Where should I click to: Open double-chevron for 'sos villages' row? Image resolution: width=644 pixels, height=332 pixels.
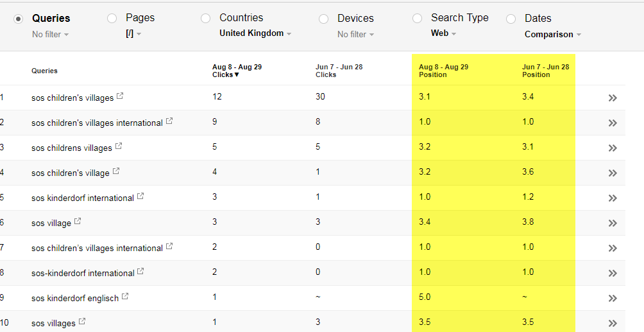tap(613, 323)
